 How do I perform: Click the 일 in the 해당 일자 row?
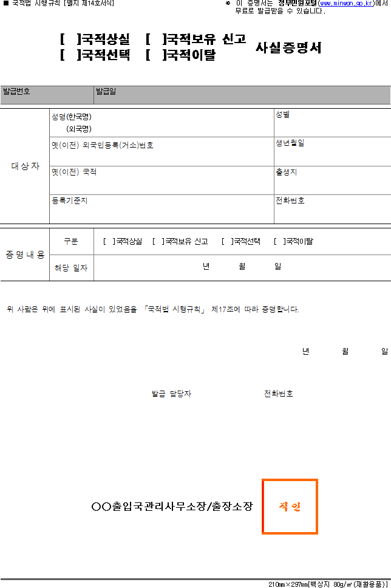pos(278,266)
